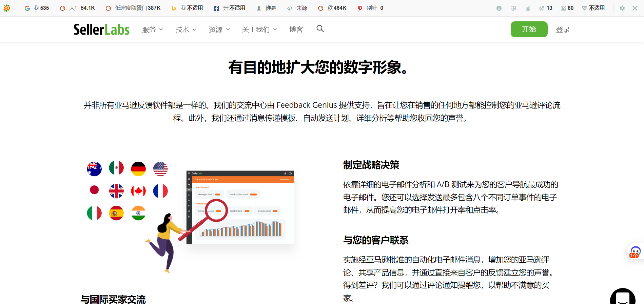Click the dashboard illustration with flags

pos(191,217)
